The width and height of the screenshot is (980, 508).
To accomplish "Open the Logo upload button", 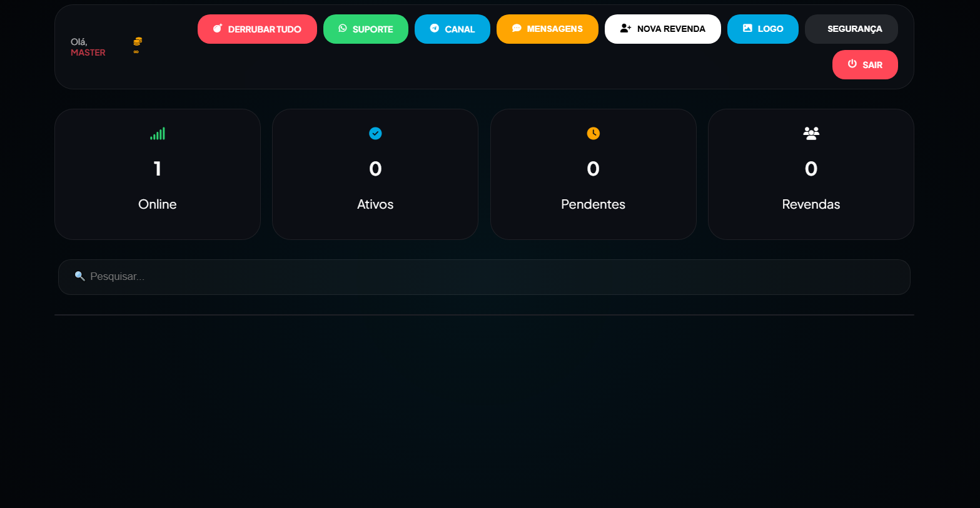I will tap(762, 29).
